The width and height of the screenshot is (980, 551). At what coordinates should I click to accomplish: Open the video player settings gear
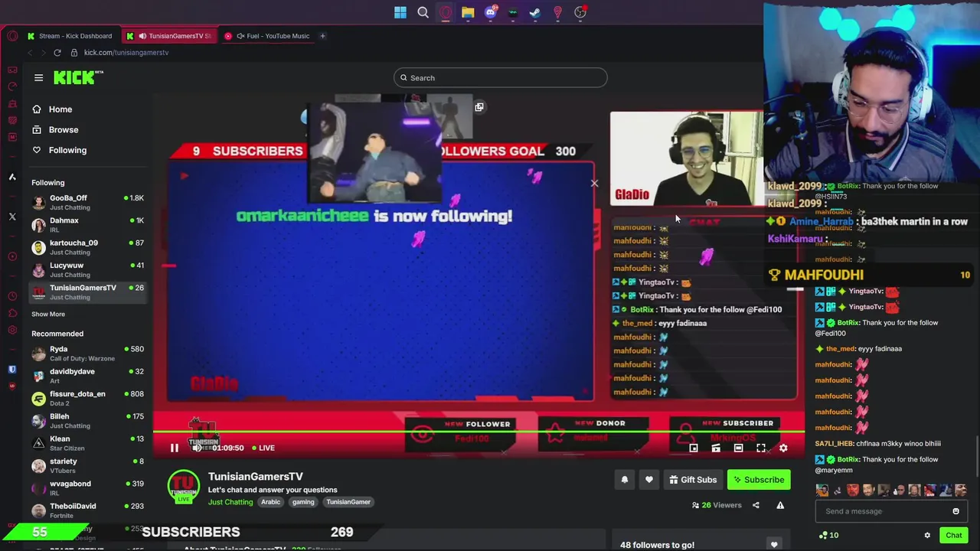pyautogui.click(x=783, y=448)
